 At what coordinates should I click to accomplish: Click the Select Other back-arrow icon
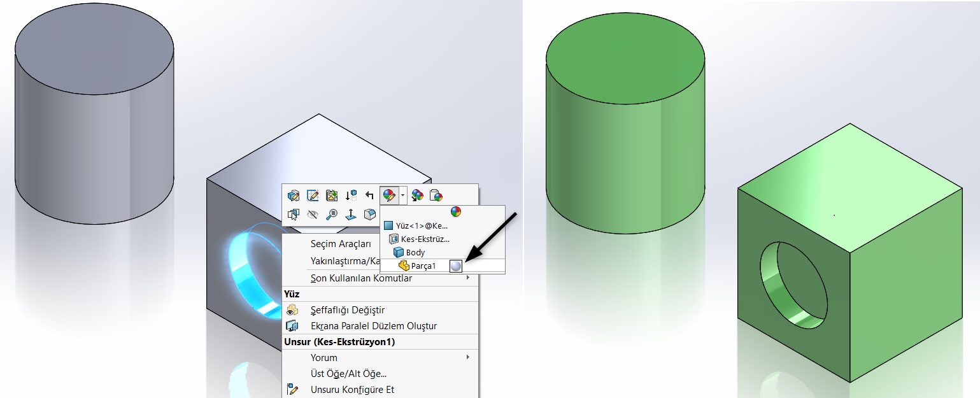(369, 195)
